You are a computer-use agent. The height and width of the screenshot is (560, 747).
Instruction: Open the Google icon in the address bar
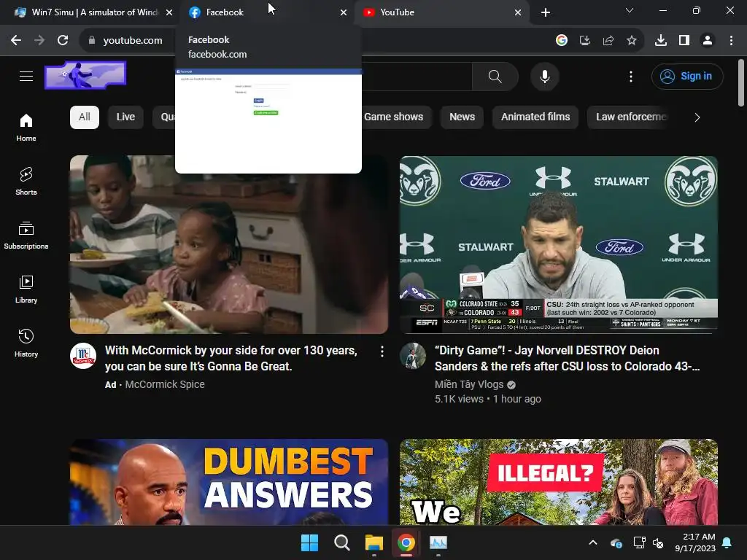[x=562, y=41]
